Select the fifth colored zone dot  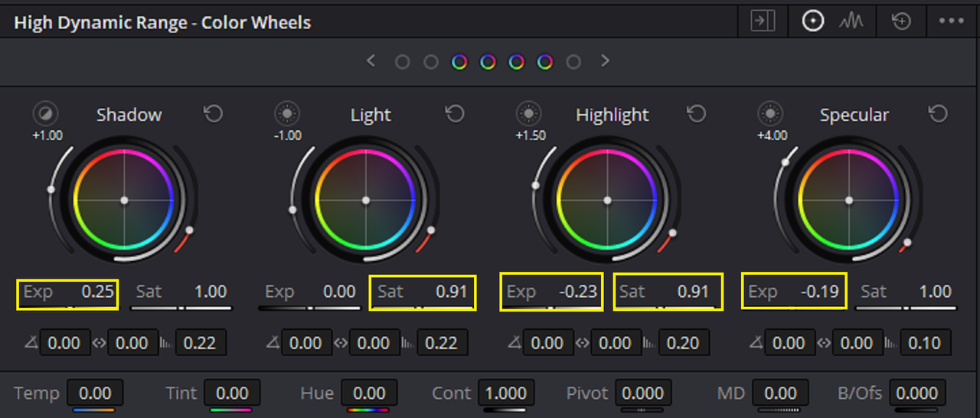point(517,62)
